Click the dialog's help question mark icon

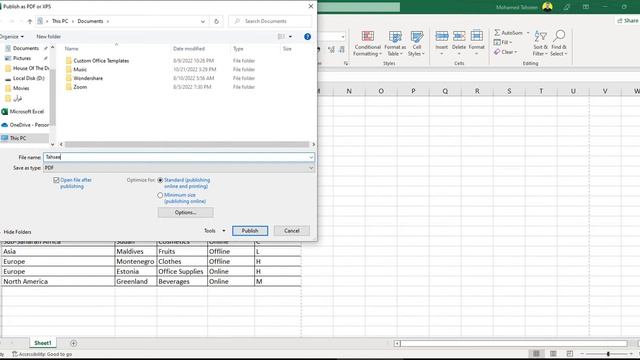307,37
